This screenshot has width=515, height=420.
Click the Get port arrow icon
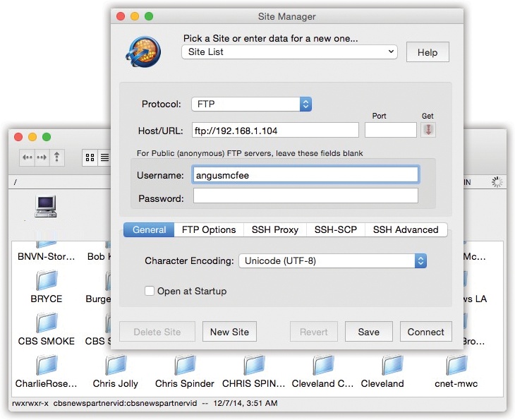coord(428,130)
